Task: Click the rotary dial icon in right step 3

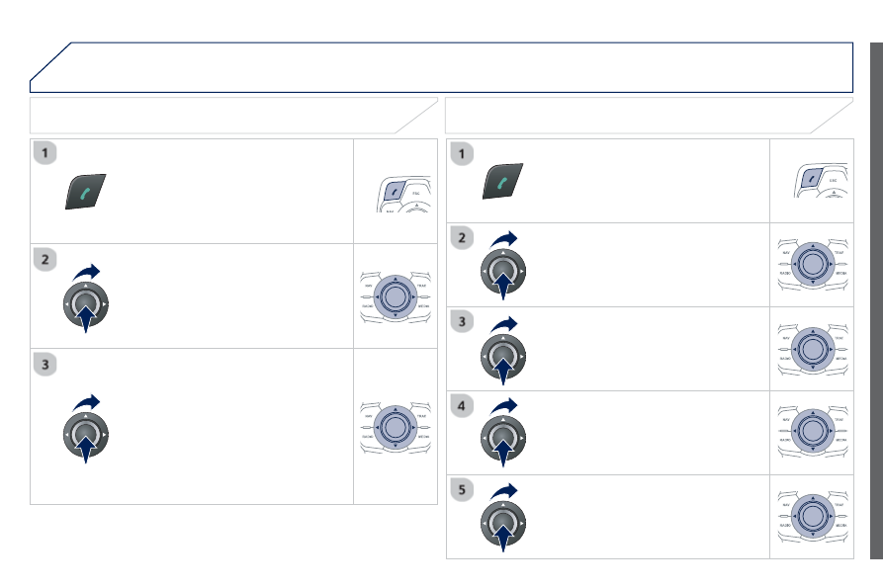Action: click(x=503, y=351)
